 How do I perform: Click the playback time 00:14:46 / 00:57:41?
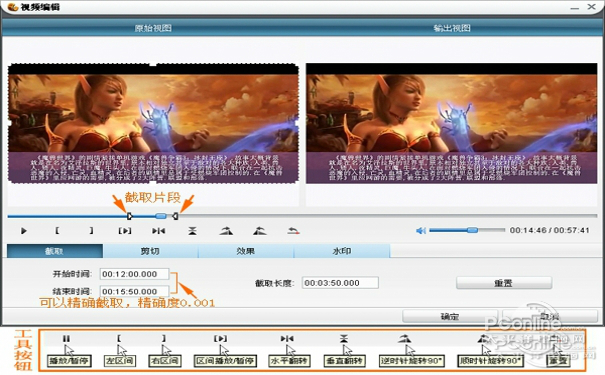[x=549, y=230]
